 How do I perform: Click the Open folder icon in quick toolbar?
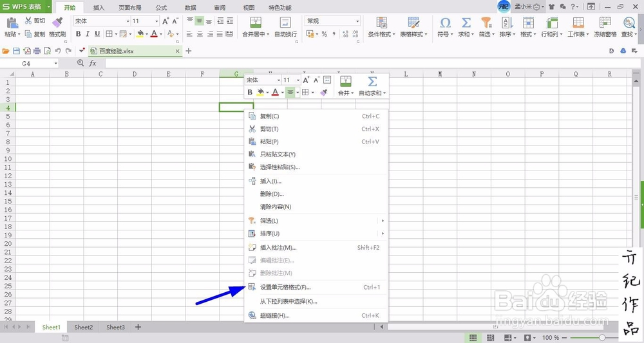click(x=6, y=51)
